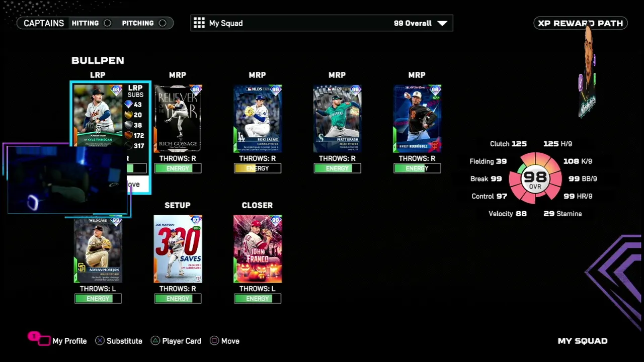Click the Padres logo on Morejon card
The image size is (644, 362).
click(81, 267)
